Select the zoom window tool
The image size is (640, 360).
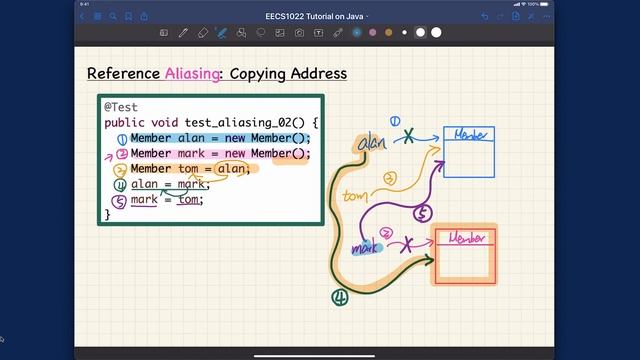(164, 33)
